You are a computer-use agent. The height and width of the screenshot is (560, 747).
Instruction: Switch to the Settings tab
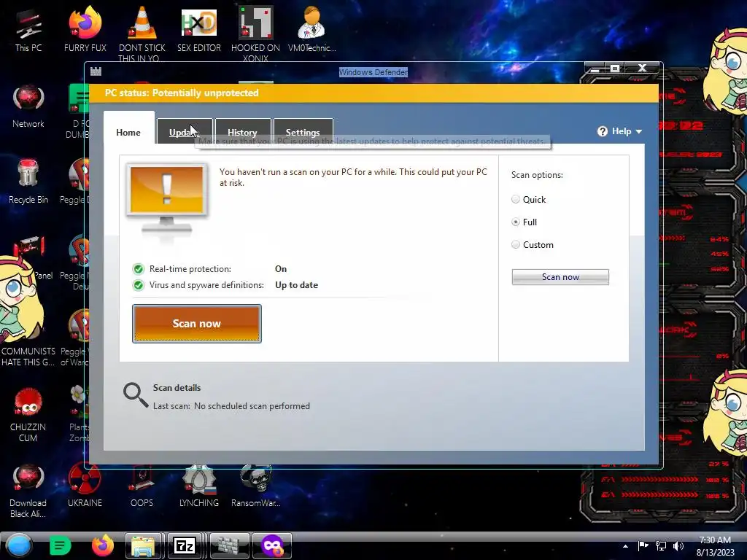(x=303, y=133)
